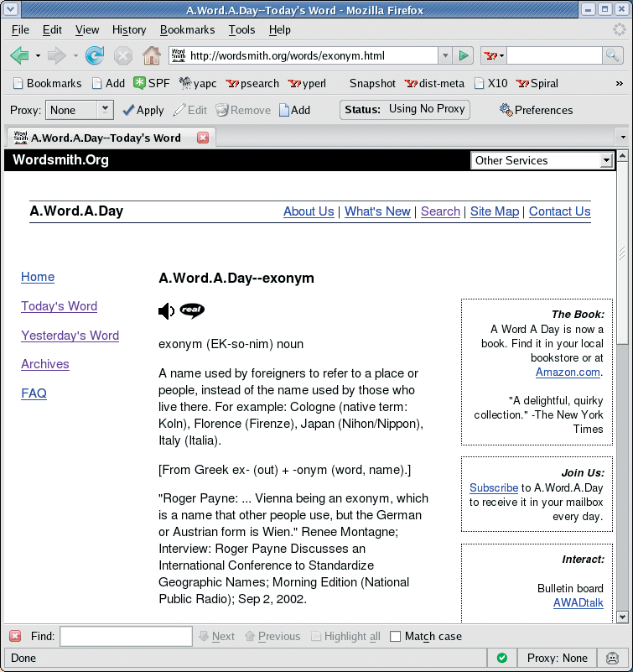Open the Bookmarks folder in bookmarks toolbar

coord(47,83)
